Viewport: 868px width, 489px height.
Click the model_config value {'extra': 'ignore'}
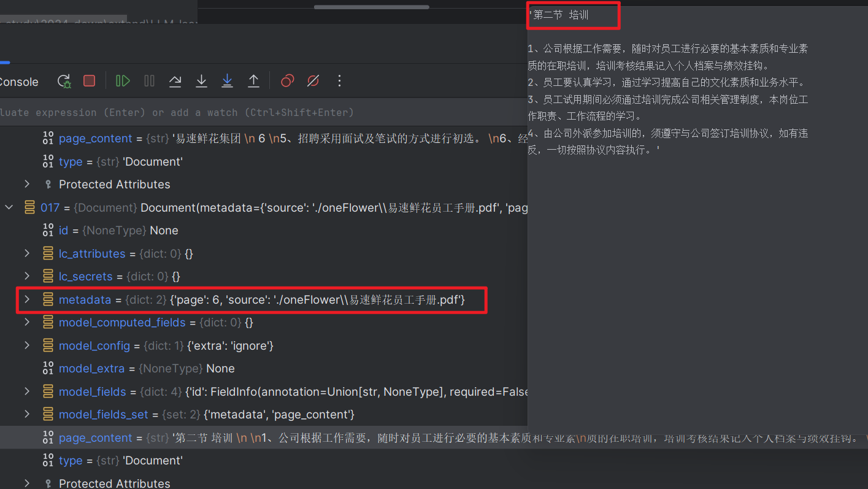tap(230, 345)
